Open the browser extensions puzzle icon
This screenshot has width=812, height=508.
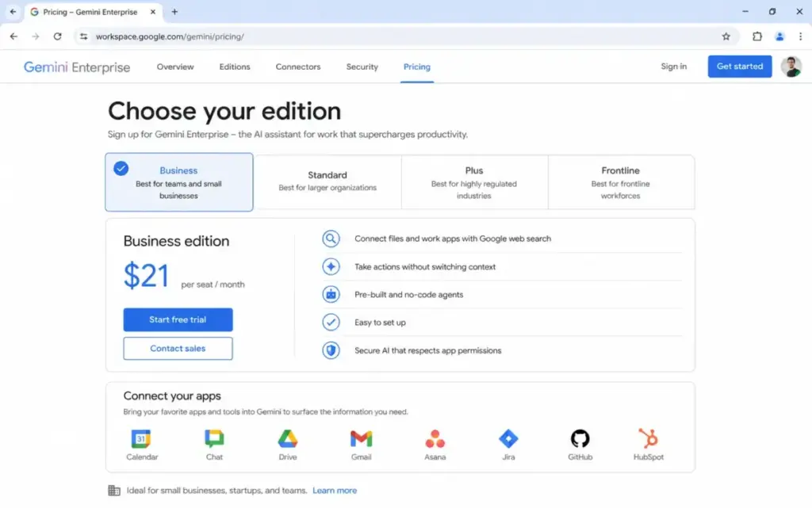(757, 36)
